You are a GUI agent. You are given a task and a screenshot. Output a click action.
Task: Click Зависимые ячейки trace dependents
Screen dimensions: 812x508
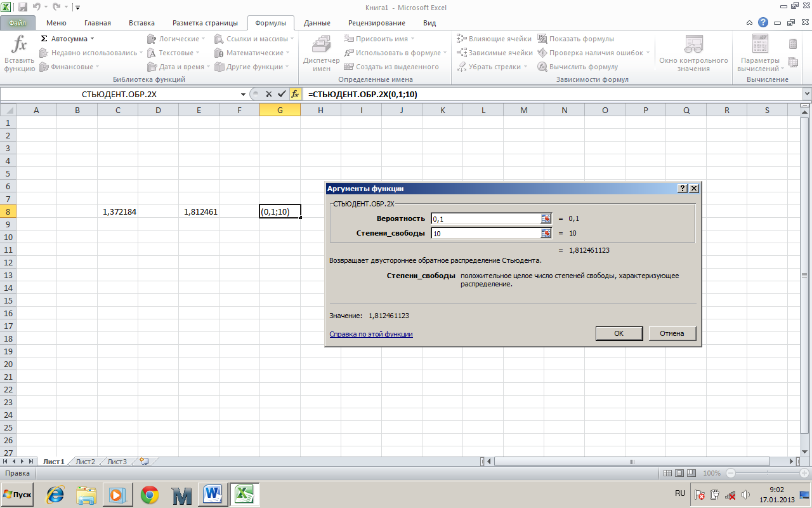495,53
